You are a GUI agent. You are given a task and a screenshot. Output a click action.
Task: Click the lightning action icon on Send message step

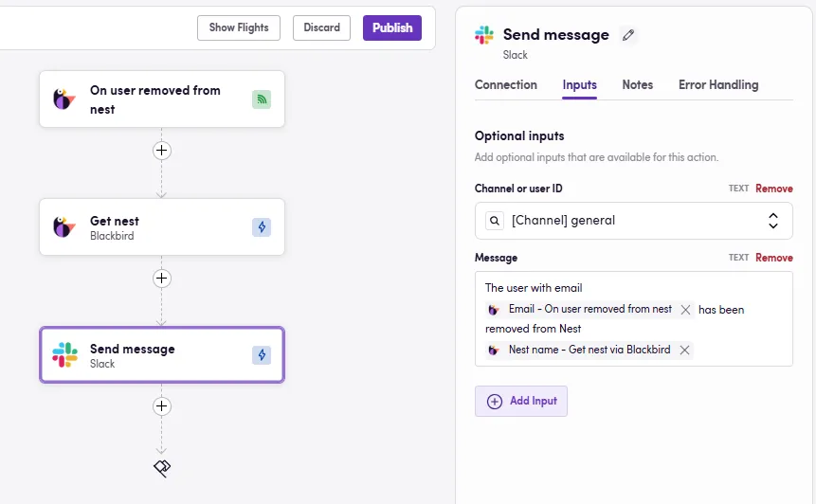(x=262, y=355)
